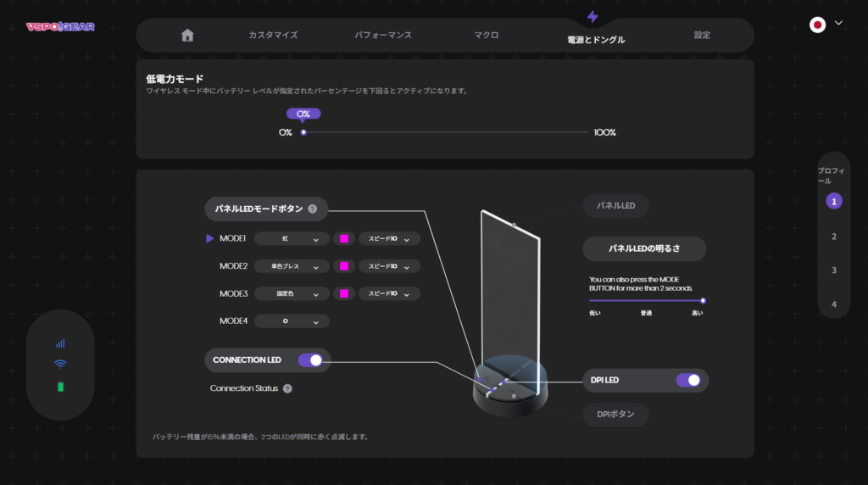Switch to the カスタマイズ tab

click(x=273, y=36)
